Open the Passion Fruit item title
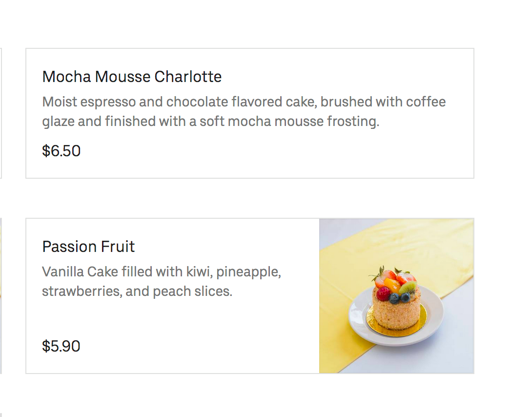The image size is (532, 417). 88,247
